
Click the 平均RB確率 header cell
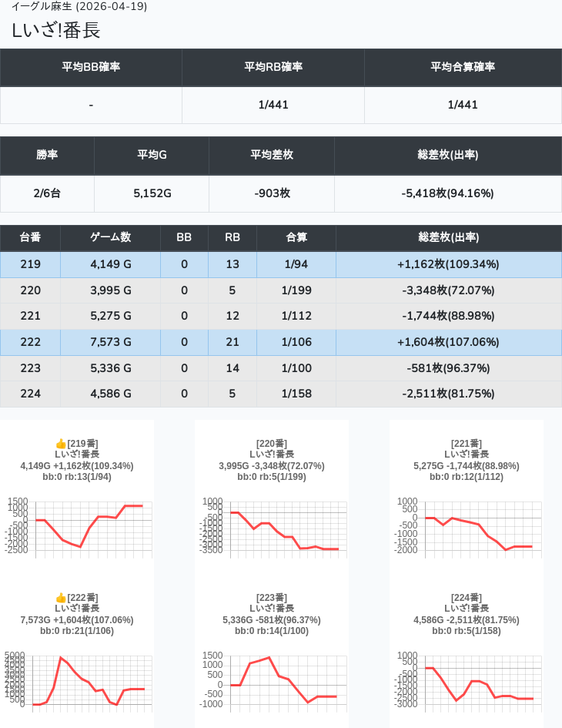coord(273,67)
